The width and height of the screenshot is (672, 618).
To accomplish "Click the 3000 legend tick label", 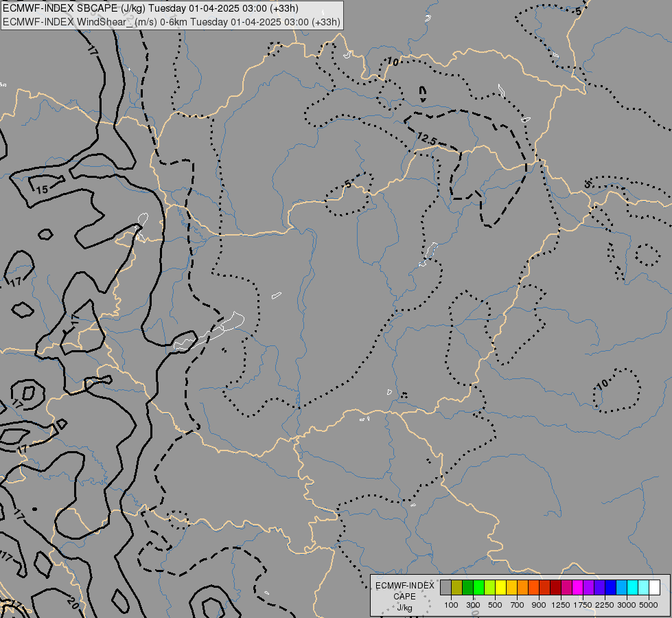I will [x=627, y=605].
